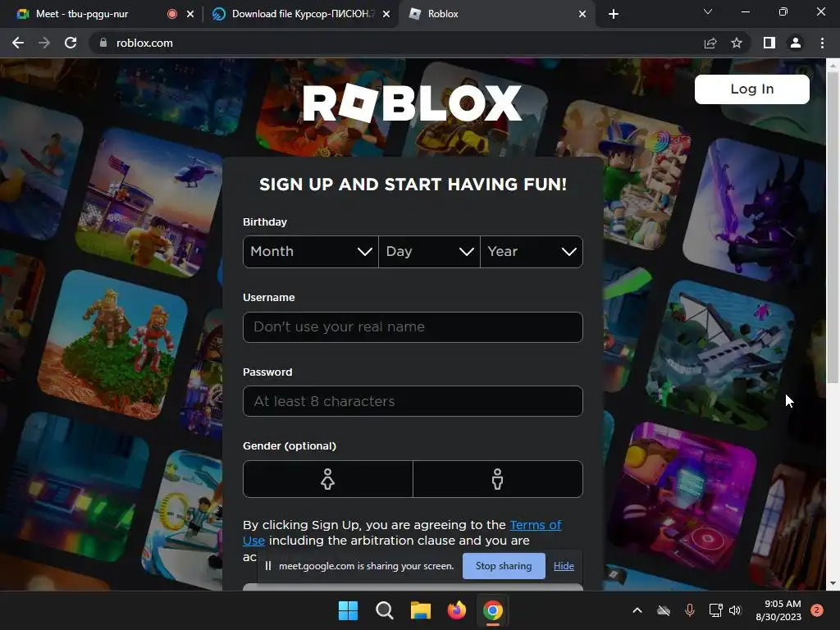Viewport: 840px width, 630px height.
Task: Click the scrollbar down arrow
Action: 833,583
